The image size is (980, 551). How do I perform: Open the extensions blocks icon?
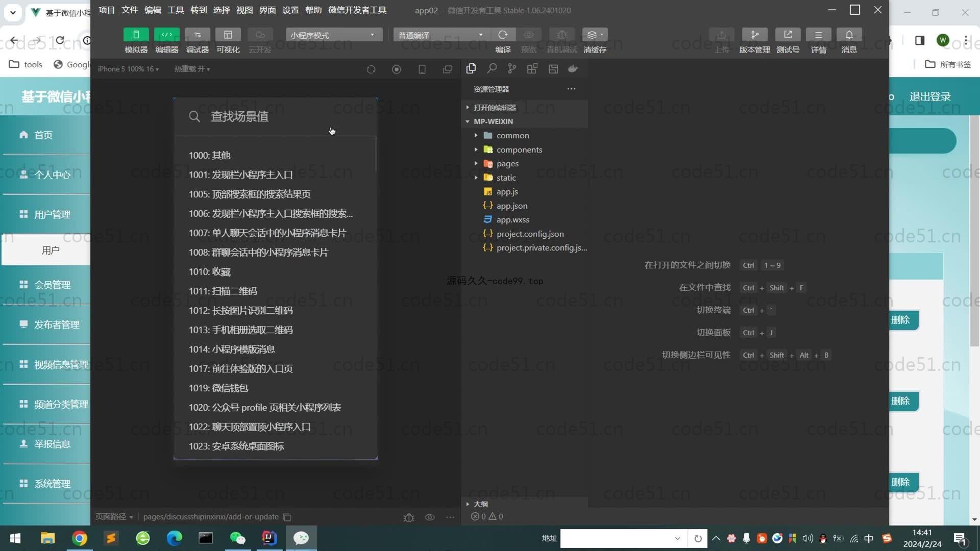[532, 68]
